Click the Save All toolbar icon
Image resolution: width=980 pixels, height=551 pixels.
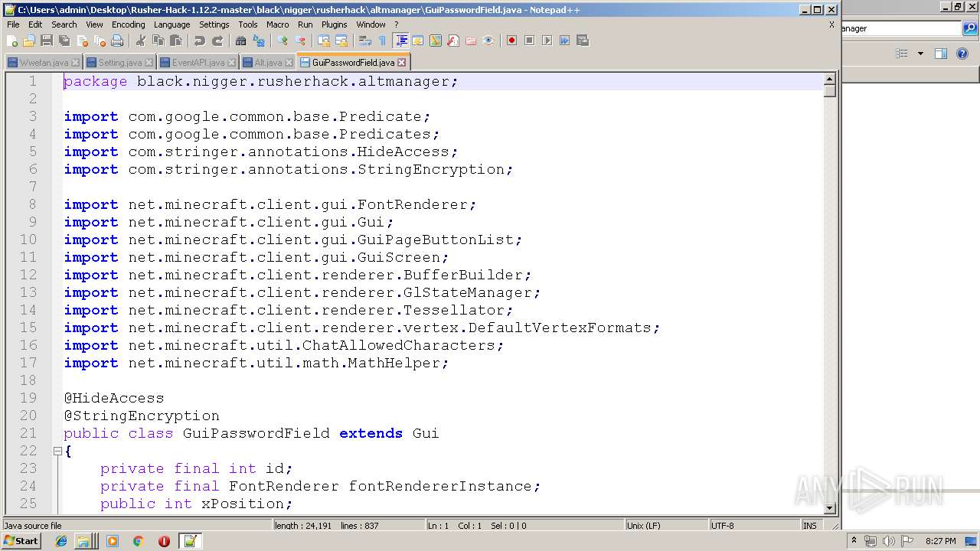click(64, 41)
